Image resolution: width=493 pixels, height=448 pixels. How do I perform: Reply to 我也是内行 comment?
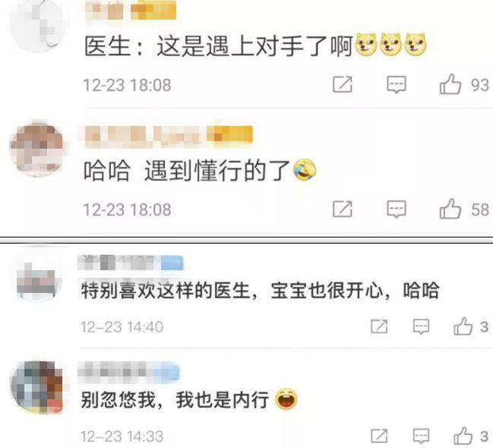(421, 436)
